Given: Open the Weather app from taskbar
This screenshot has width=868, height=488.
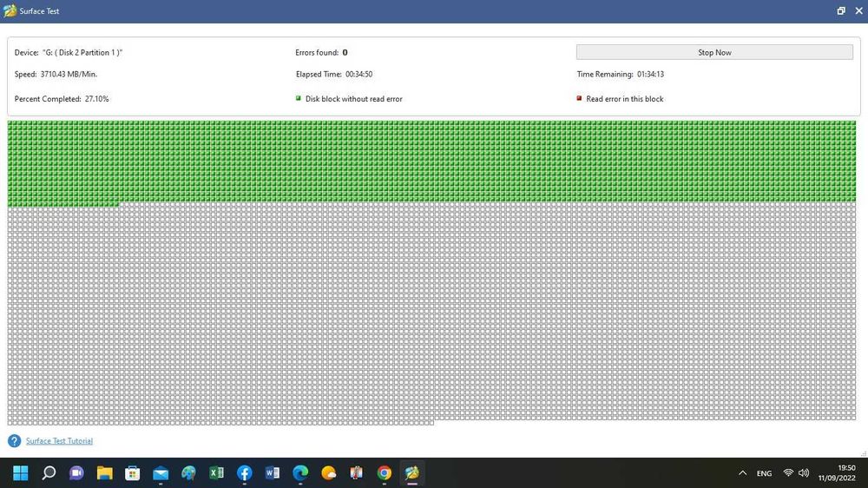Looking at the screenshot, I should (x=328, y=473).
